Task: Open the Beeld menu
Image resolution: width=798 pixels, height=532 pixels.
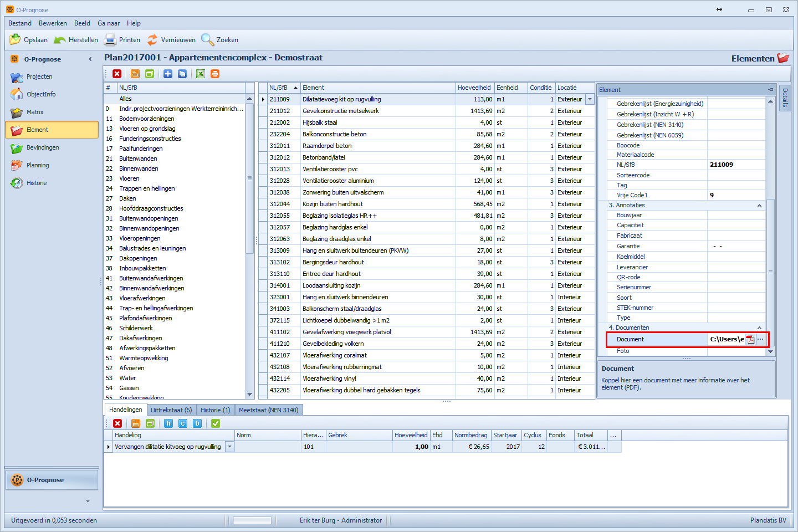Action: pos(82,23)
